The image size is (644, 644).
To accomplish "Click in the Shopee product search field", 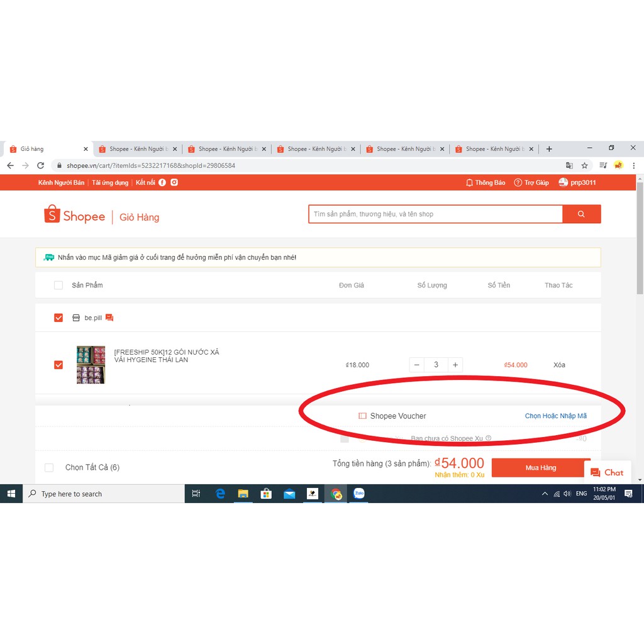I will pyautogui.click(x=435, y=214).
